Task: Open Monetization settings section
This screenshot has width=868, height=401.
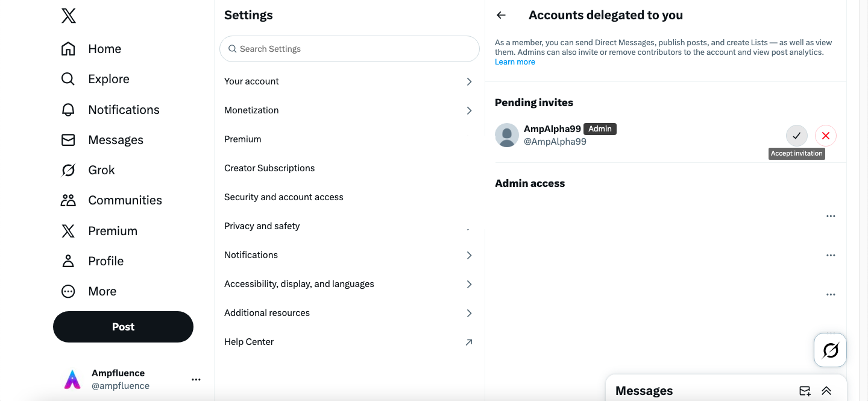Action: [348, 110]
